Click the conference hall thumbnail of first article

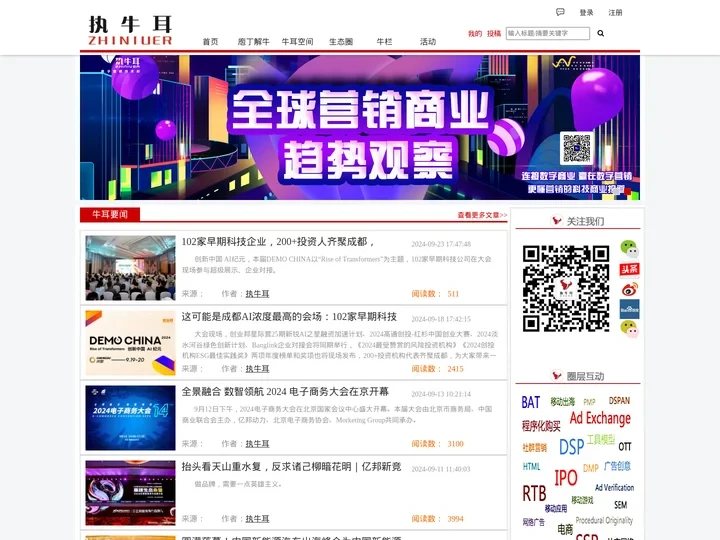click(x=130, y=268)
